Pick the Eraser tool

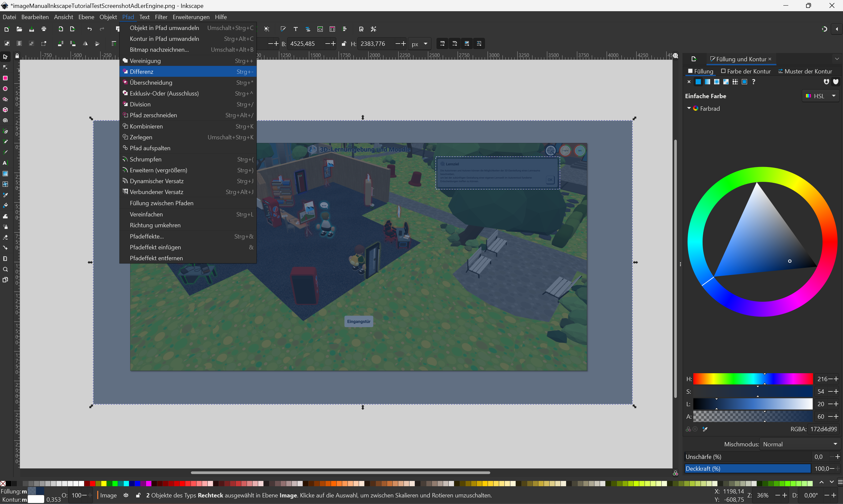pos(5,238)
